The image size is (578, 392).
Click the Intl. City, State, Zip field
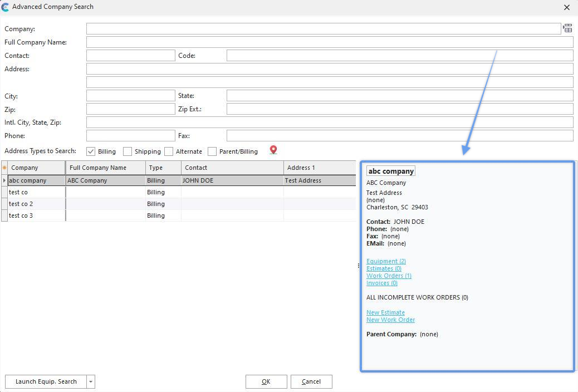[x=330, y=122]
